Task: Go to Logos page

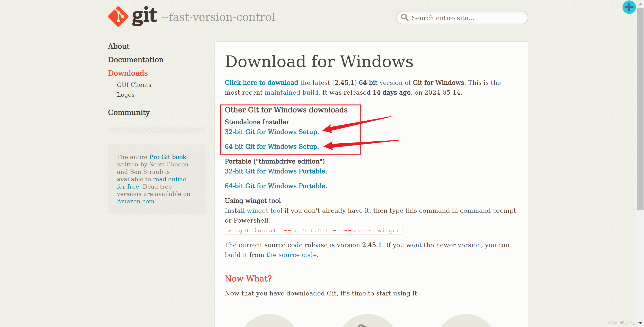Action: [x=125, y=95]
